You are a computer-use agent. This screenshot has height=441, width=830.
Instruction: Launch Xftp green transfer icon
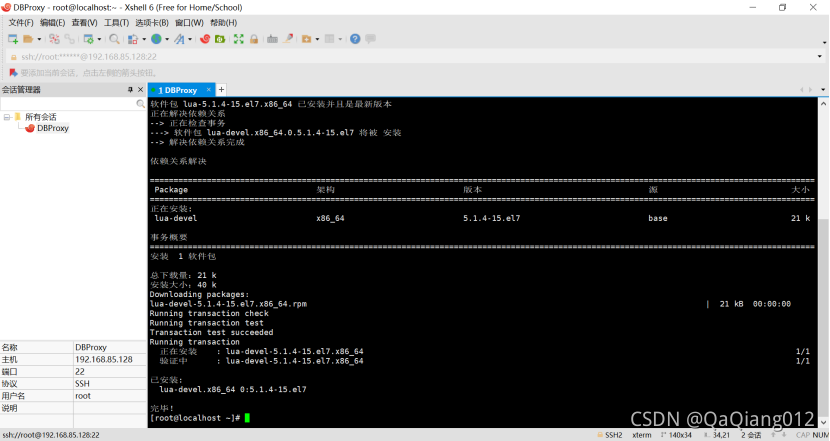click(x=220, y=39)
